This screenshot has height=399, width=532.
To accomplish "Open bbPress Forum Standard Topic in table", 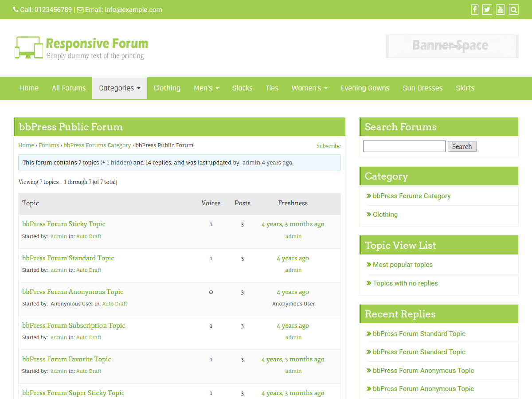I will 68,258.
